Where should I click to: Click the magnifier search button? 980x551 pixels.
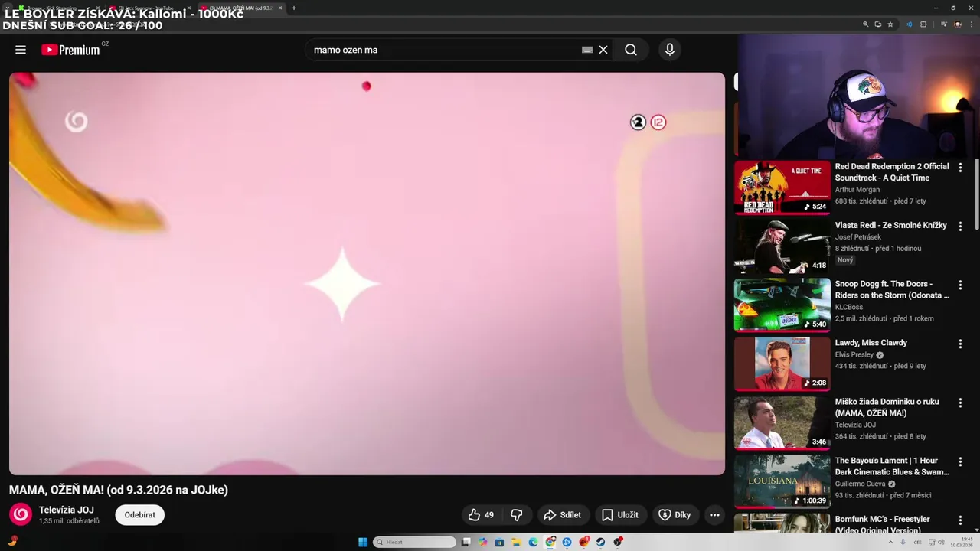click(630, 50)
